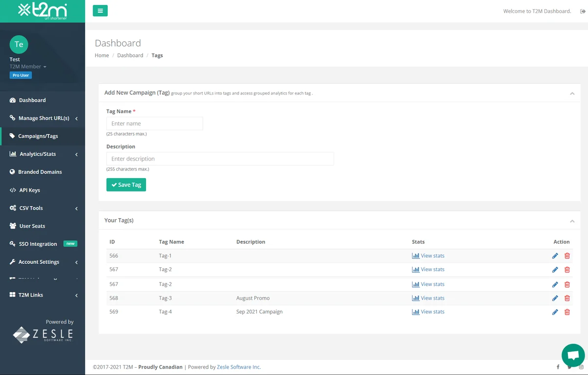Collapse the Your Tag(s) panel

coord(572,221)
